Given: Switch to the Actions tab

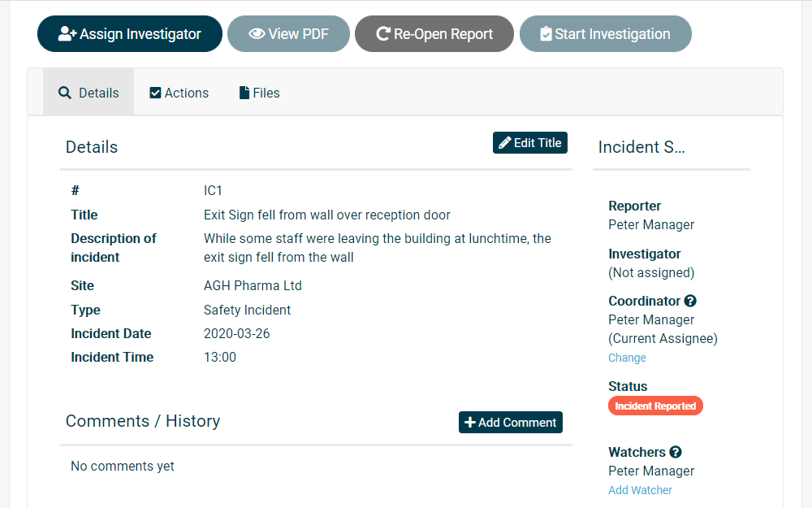Looking at the screenshot, I should [179, 93].
